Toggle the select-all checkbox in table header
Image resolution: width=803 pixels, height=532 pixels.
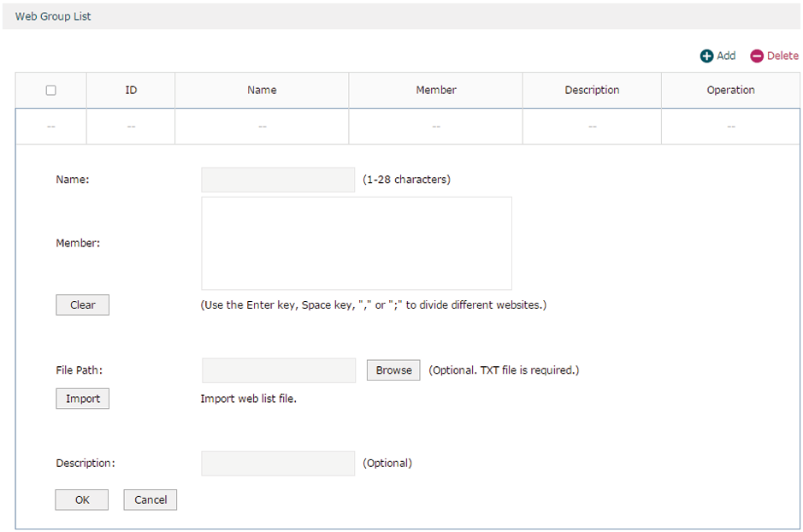(50, 90)
